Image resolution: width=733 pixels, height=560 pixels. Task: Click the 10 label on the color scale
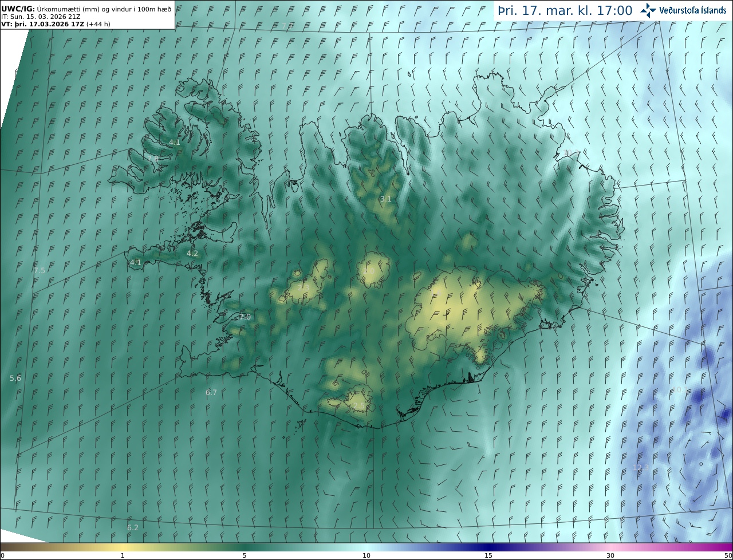[x=366, y=555]
